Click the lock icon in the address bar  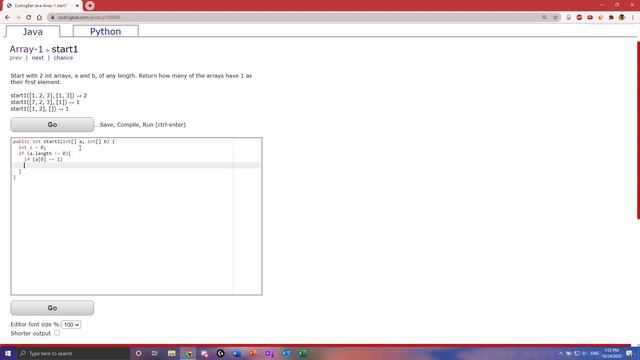53,18
